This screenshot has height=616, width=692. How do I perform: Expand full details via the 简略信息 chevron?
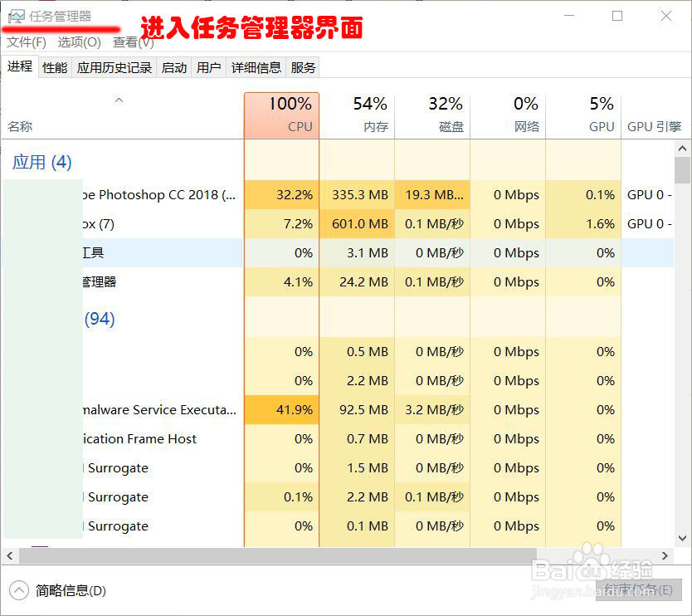[18, 591]
